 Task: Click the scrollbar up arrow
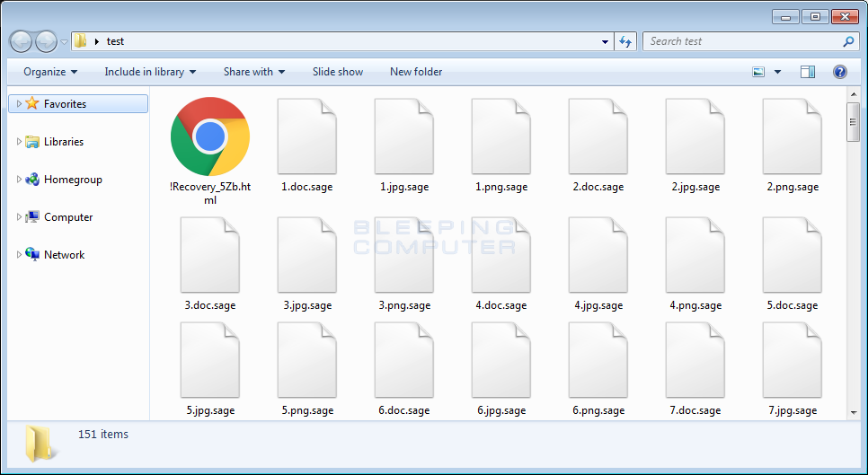pos(853,94)
